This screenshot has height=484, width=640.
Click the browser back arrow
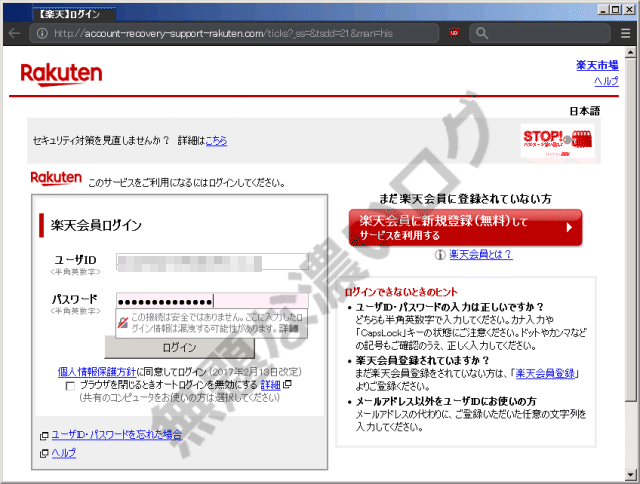[x=14, y=33]
